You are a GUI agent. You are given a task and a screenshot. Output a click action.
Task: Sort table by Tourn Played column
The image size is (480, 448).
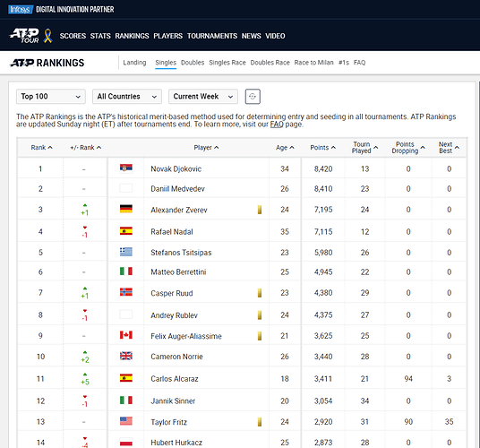click(364, 148)
